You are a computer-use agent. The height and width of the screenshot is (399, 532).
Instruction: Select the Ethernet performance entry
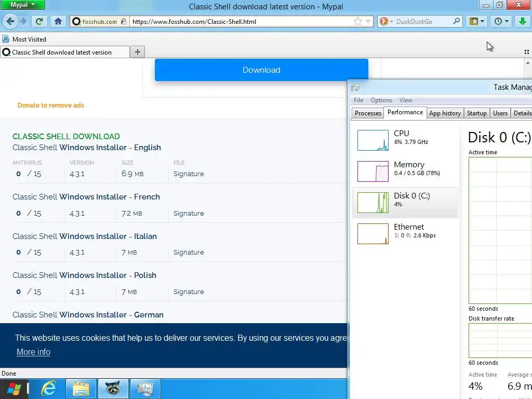[405, 234]
